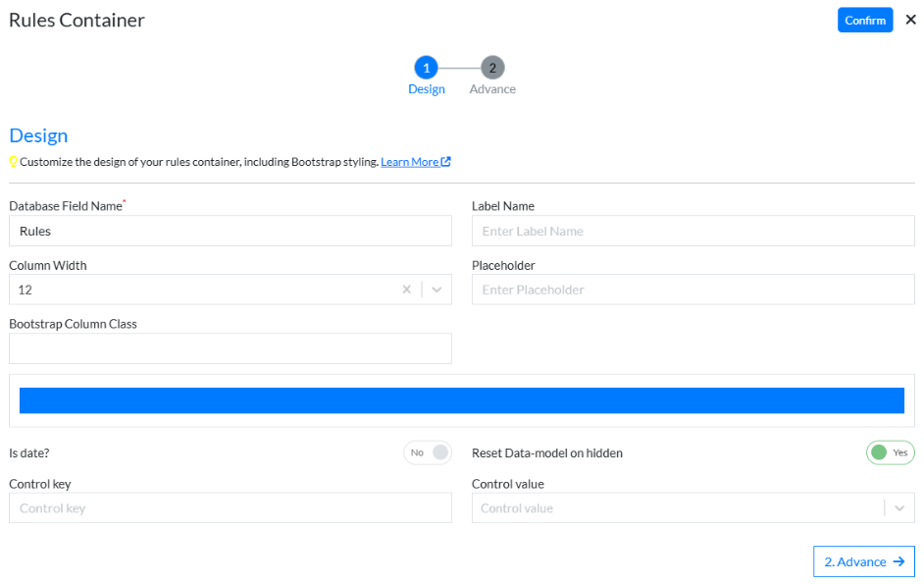The image size is (924, 585).
Task: Focus the Bootstrap Column Class field
Action: pyautogui.click(x=230, y=348)
